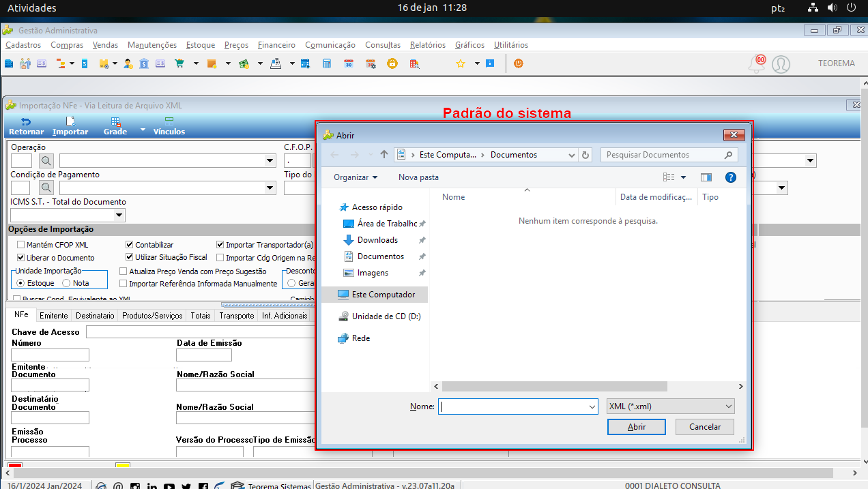
Task: Select the Estoque radio button
Action: click(x=20, y=283)
